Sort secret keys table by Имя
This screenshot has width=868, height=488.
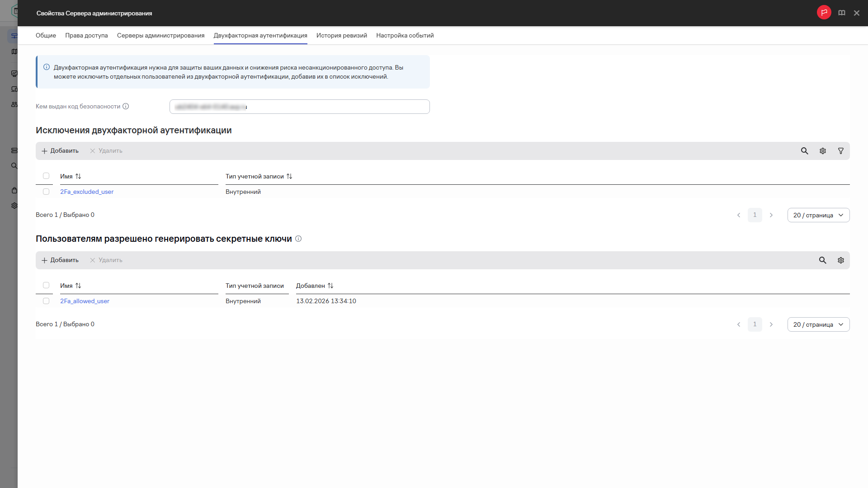pos(78,286)
